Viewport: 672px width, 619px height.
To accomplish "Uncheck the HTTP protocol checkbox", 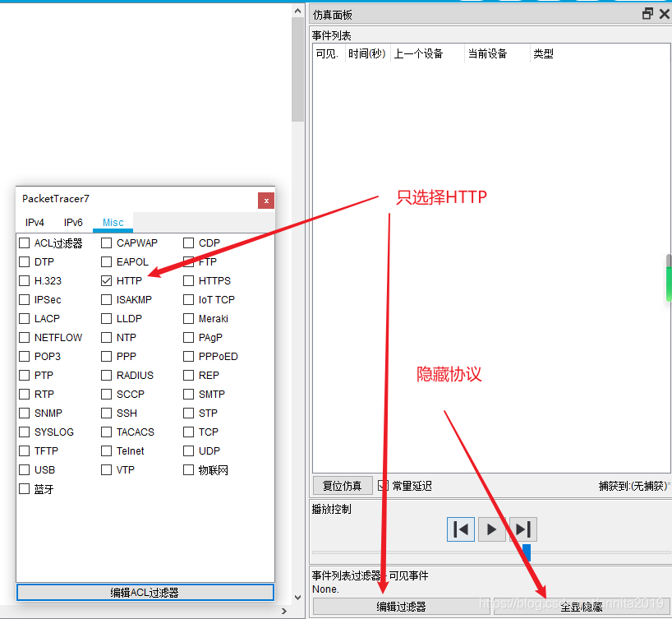I will (x=106, y=280).
